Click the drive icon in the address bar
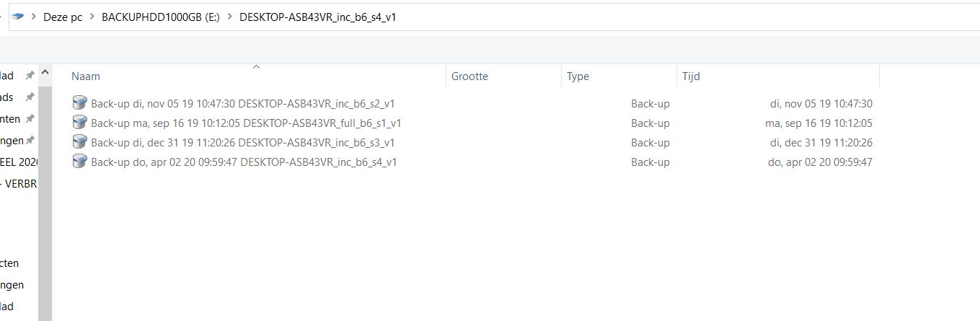 pos(18,17)
